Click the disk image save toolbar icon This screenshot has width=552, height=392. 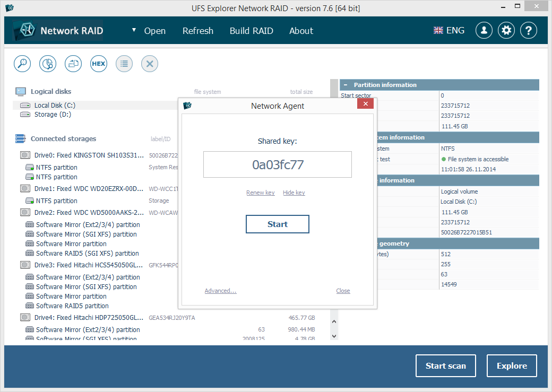coord(73,64)
